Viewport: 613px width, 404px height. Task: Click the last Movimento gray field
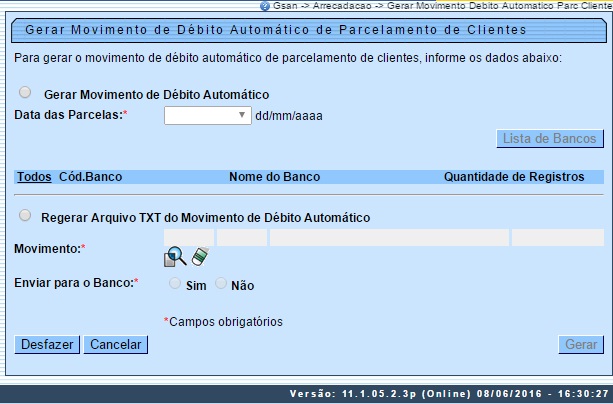558,237
